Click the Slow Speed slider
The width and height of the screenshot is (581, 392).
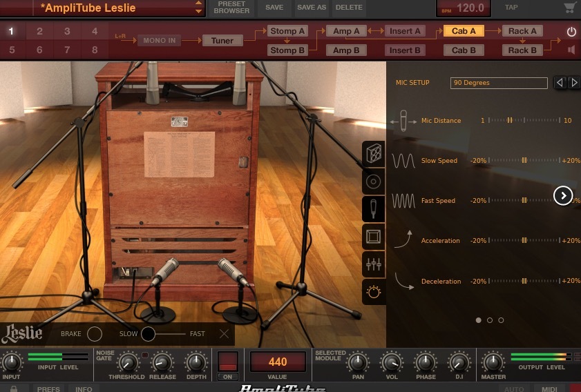point(524,160)
